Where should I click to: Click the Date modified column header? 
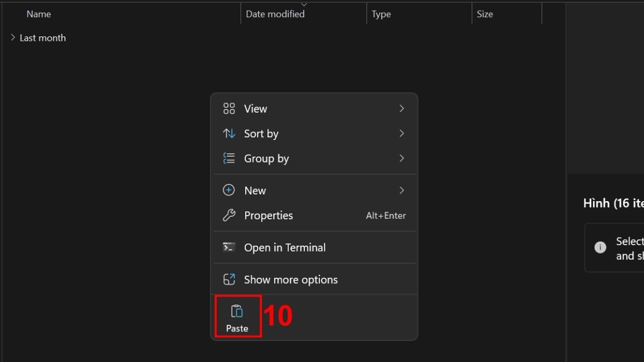(x=275, y=14)
